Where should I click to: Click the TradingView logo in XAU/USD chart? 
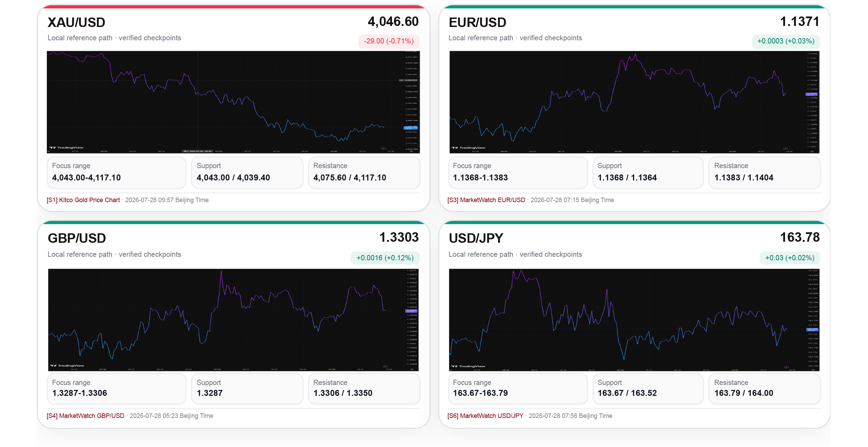tap(66, 147)
